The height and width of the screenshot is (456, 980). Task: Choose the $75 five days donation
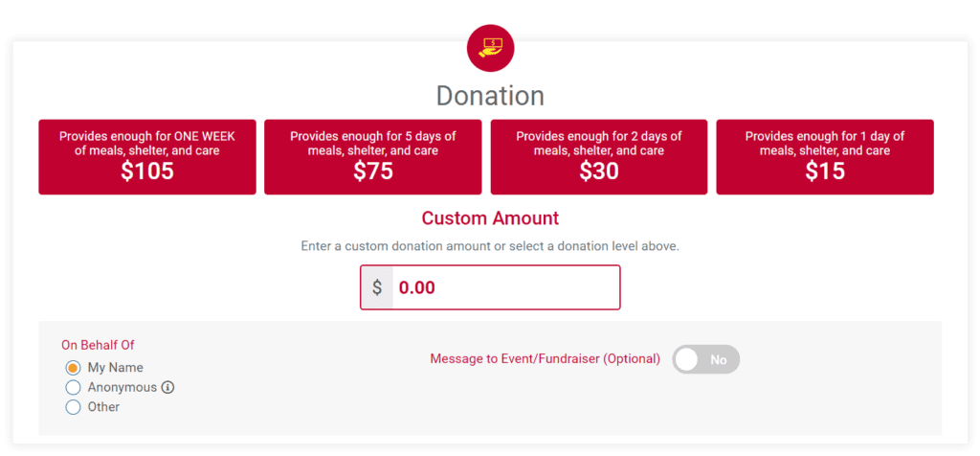pos(373,157)
